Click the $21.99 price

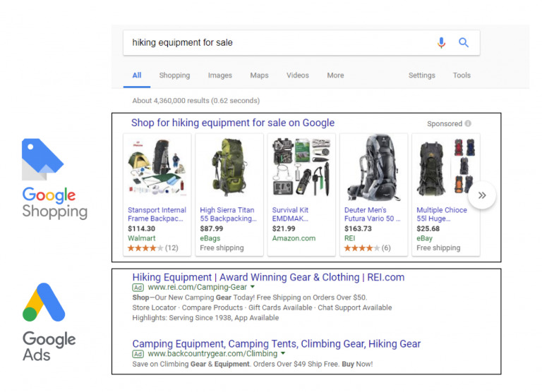pos(284,228)
